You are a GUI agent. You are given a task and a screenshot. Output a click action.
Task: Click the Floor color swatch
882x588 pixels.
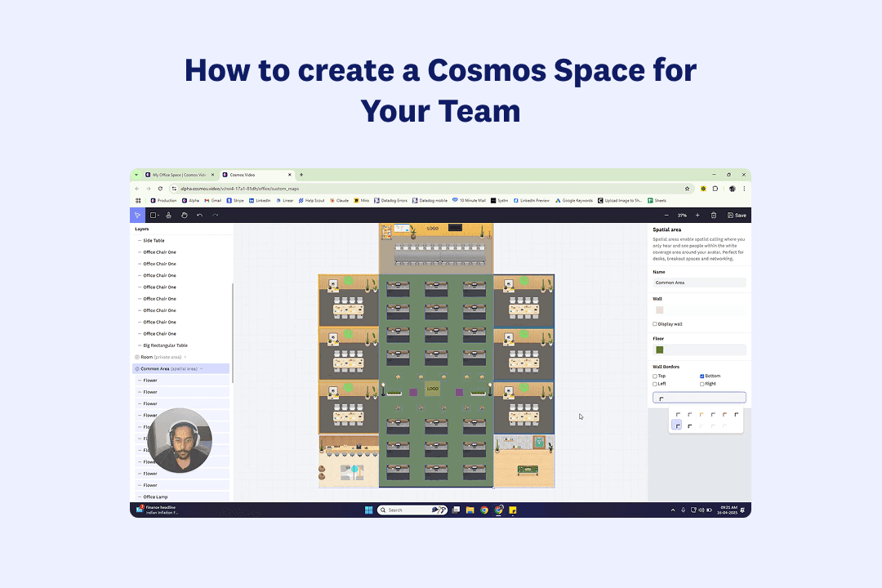(658, 349)
